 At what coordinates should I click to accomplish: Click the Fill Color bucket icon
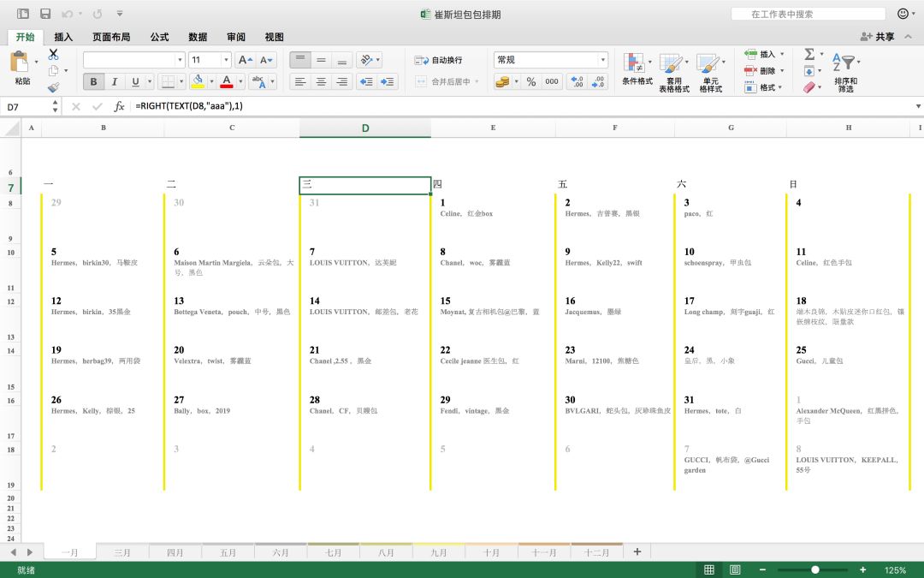tap(198, 81)
